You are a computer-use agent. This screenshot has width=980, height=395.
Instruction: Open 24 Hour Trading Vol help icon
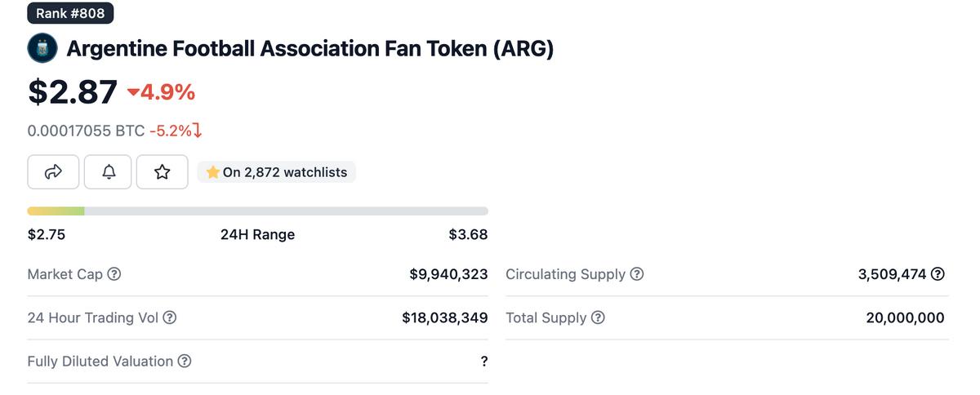[x=169, y=317]
